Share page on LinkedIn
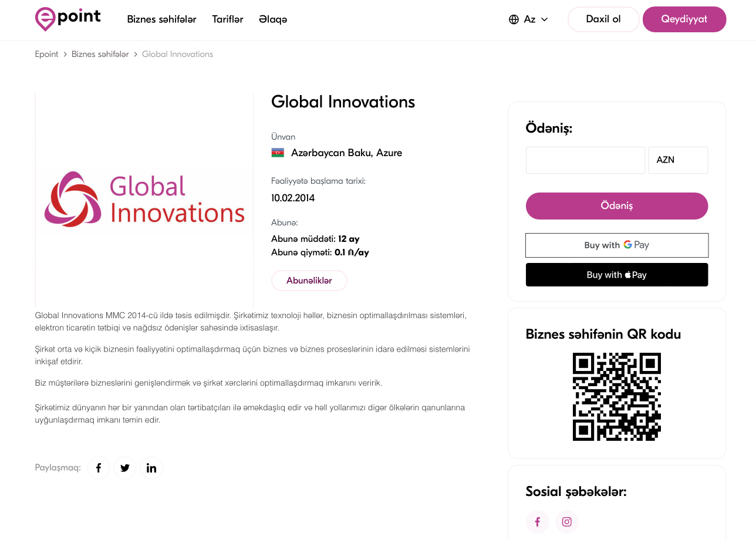 [151, 468]
